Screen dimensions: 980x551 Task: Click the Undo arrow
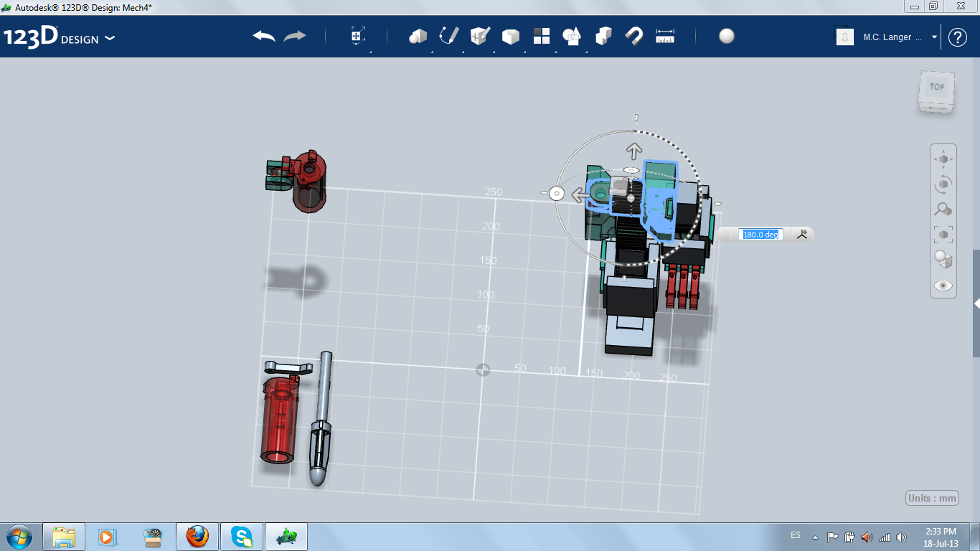tap(264, 36)
